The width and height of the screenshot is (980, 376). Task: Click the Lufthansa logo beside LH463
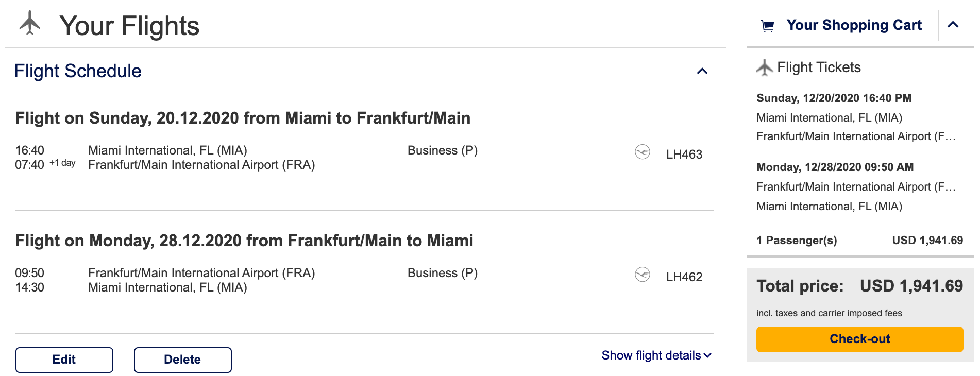(643, 152)
